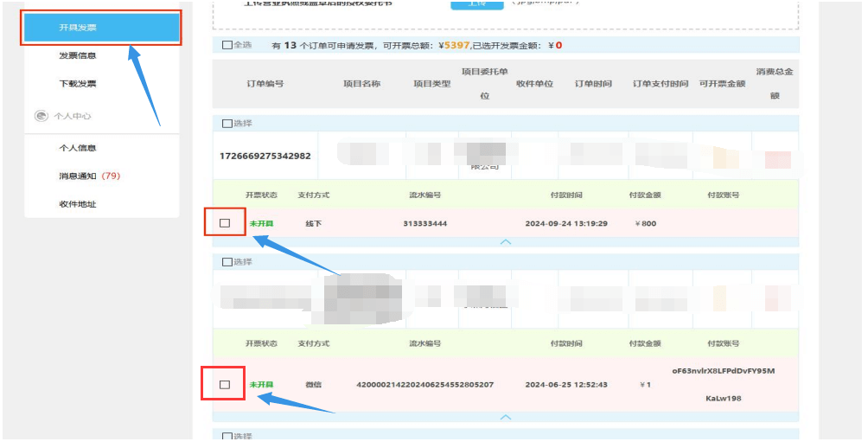
Task: Click the blue 上传 upload button
Action: 465,3
